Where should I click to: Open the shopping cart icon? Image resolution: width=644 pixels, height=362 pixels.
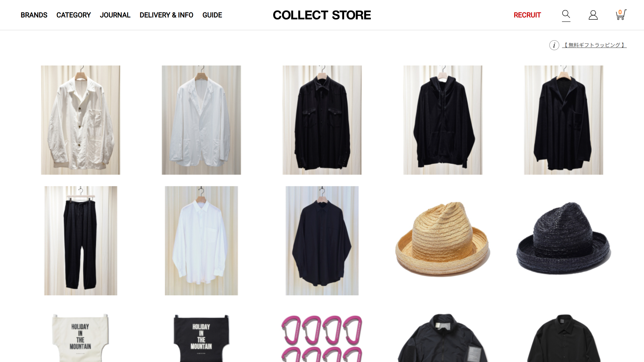pyautogui.click(x=621, y=15)
